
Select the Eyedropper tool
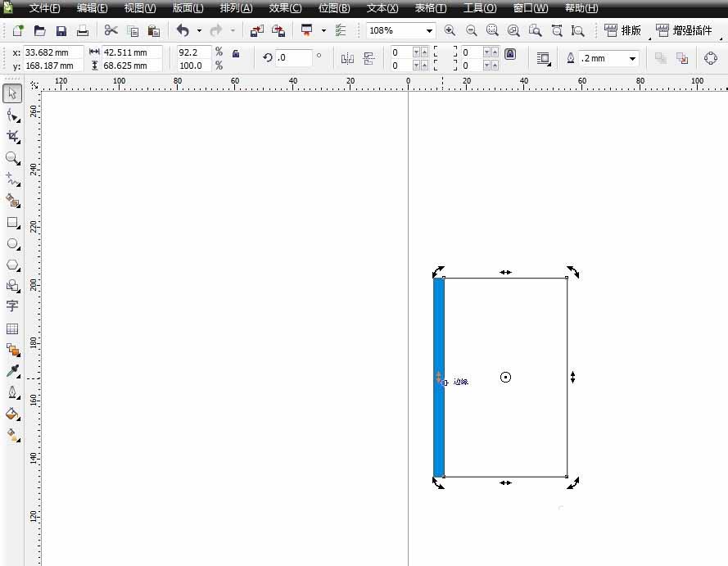[x=12, y=371]
